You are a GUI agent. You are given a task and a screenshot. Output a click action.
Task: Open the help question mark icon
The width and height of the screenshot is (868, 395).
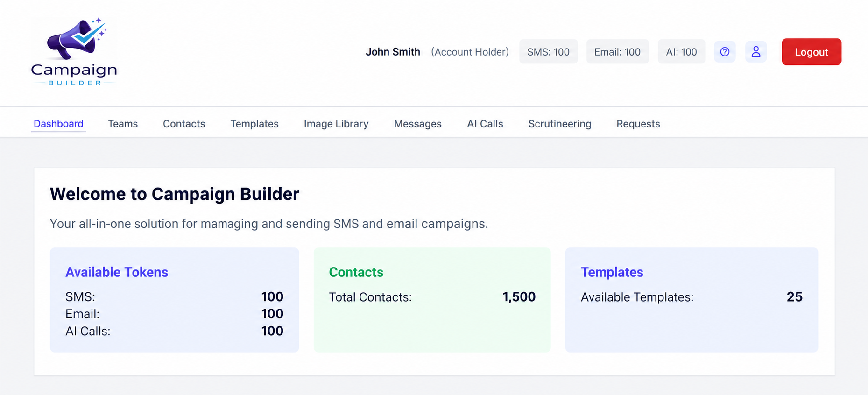pos(725,52)
